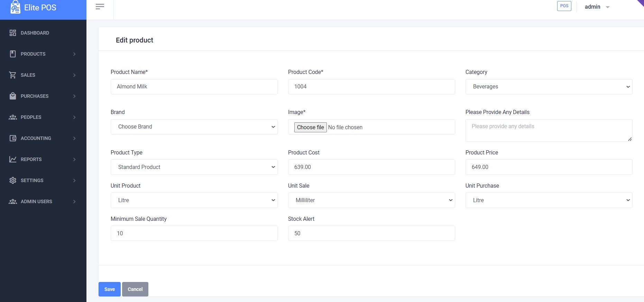Open the Unit Purchase dropdown showing Litre

pos(549,200)
